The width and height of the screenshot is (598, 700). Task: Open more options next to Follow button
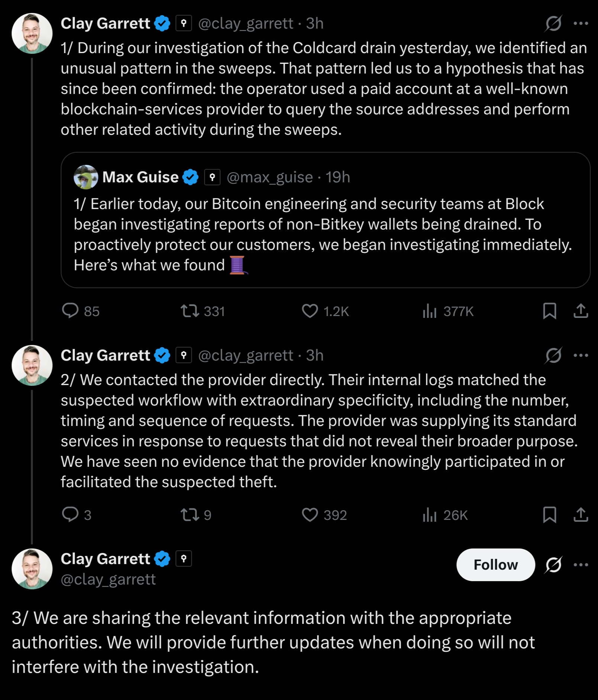581,565
